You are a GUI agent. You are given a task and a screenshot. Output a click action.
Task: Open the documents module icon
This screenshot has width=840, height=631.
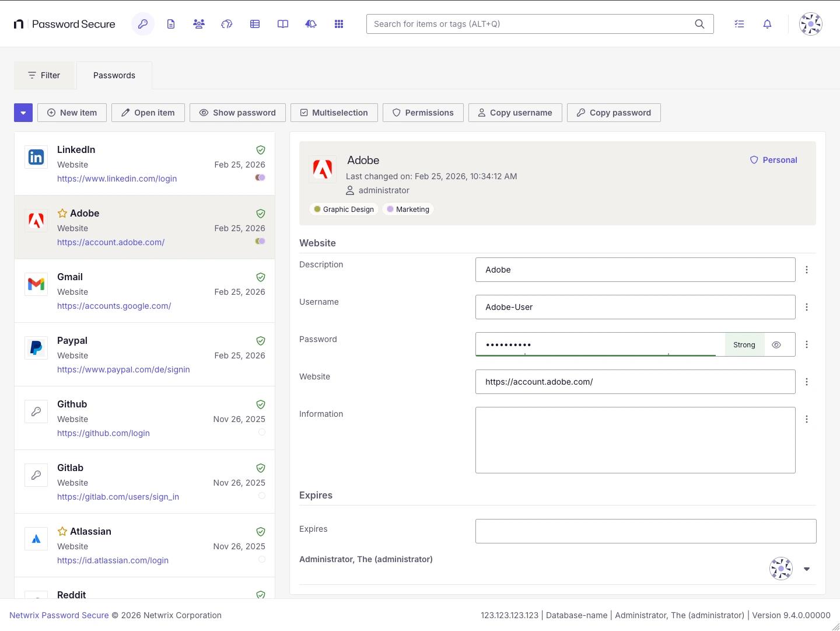pyautogui.click(x=171, y=24)
